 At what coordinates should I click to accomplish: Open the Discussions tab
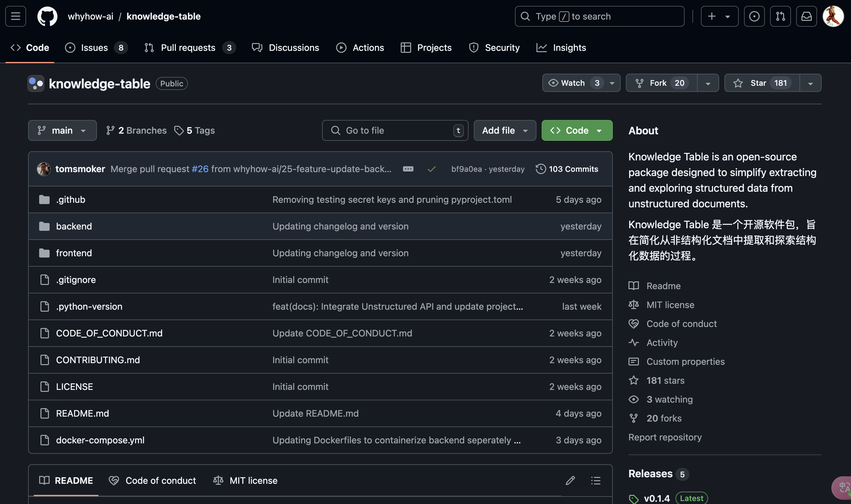[286, 48]
